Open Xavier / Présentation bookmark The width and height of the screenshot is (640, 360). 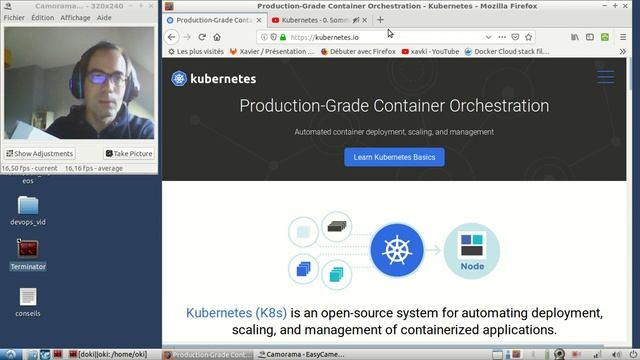coord(272,51)
